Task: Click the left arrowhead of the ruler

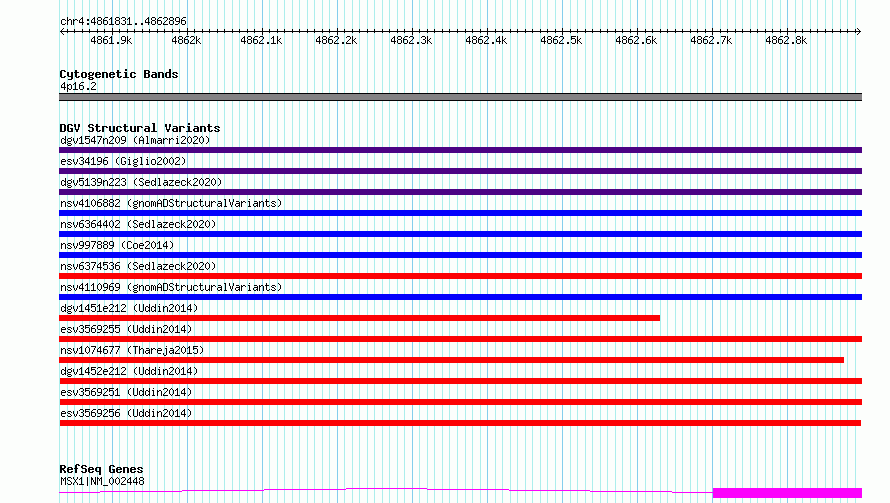Action: click(62, 31)
